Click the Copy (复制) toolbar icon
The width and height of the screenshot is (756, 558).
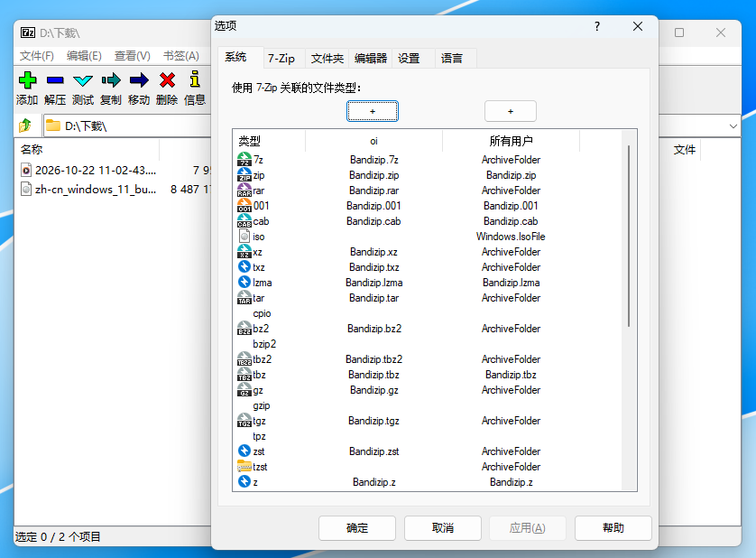(x=111, y=80)
